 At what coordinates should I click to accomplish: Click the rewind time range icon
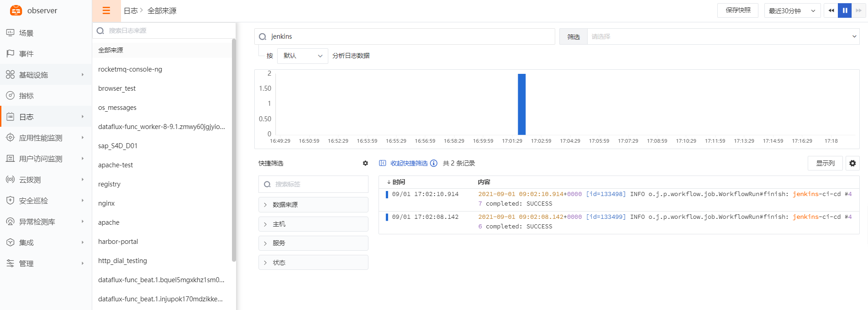(x=831, y=10)
